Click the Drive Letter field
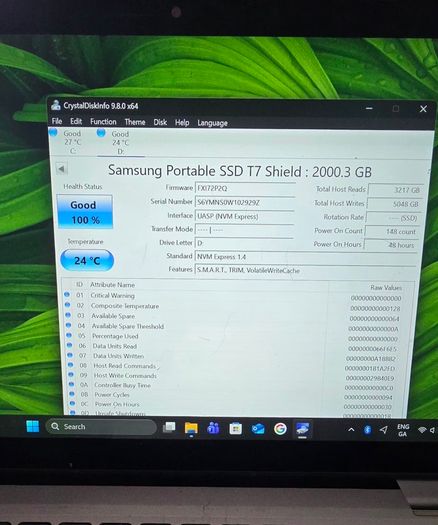The image size is (438, 525). pyautogui.click(x=244, y=243)
